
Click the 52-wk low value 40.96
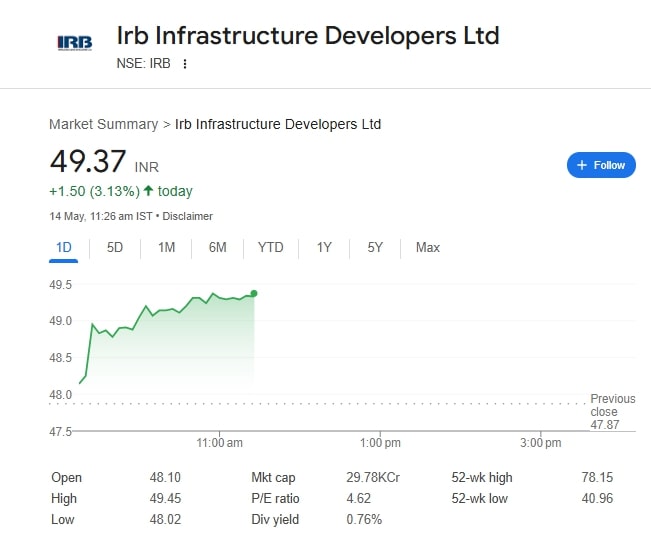pyautogui.click(x=597, y=498)
